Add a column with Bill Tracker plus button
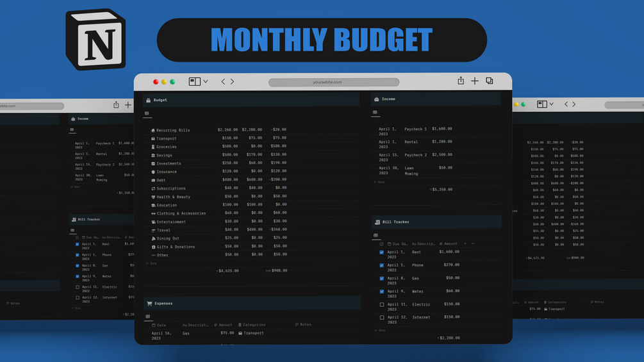The image size is (644, 362). 465,244
